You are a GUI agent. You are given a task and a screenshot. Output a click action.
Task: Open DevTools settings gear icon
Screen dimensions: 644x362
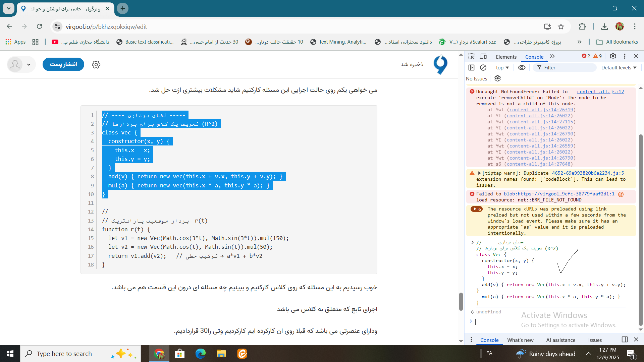[613, 56]
